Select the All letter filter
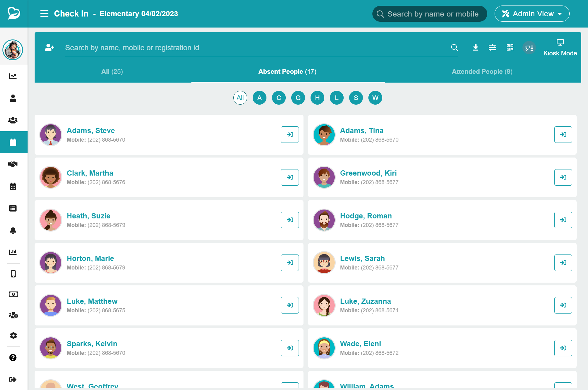 tap(240, 98)
